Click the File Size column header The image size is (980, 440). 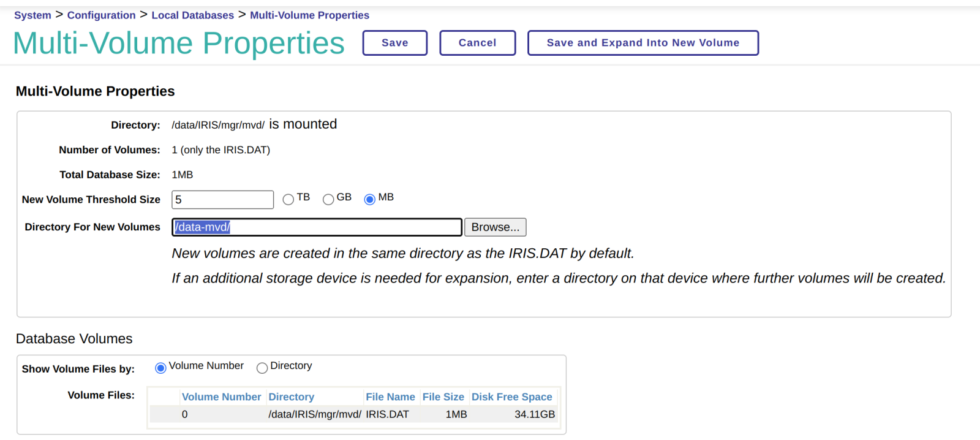point(443,397)
